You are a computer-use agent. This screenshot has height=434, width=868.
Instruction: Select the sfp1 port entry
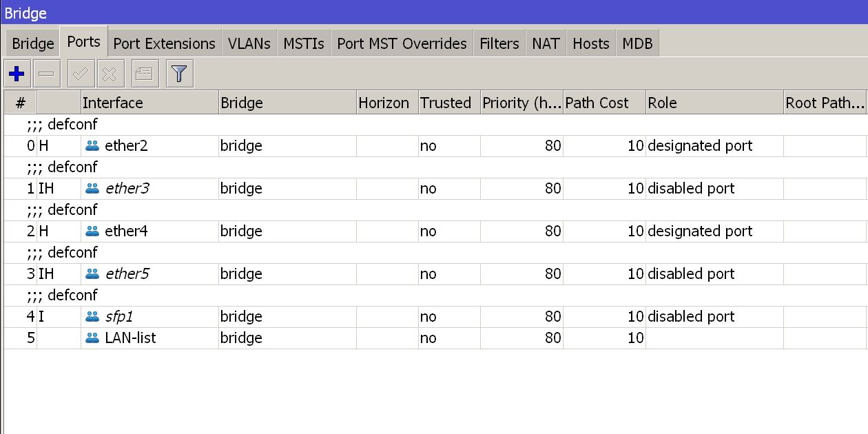click(435, 317)
